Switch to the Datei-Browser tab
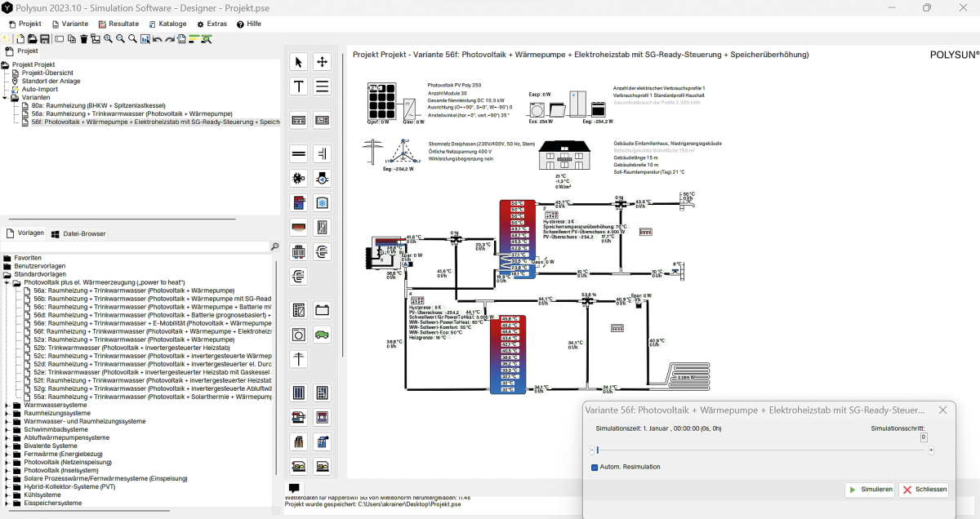980x519 pixels. point(78,233)
